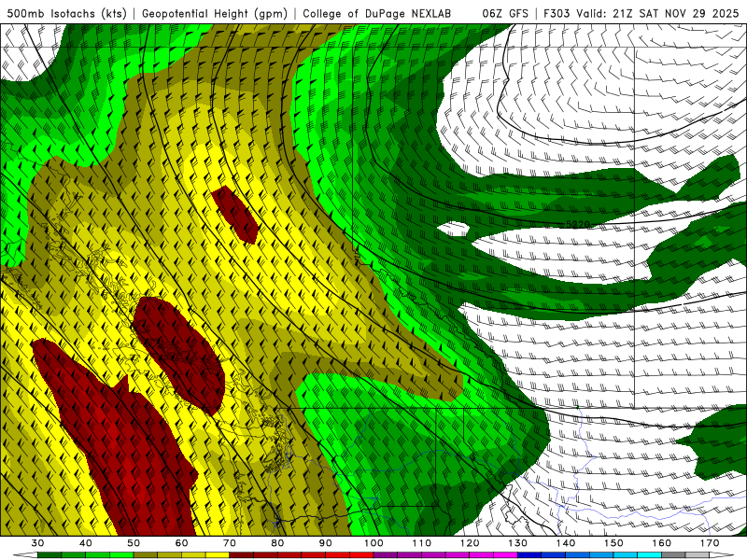Click legend value 80
Screen dimensions: 747x560
277,543
